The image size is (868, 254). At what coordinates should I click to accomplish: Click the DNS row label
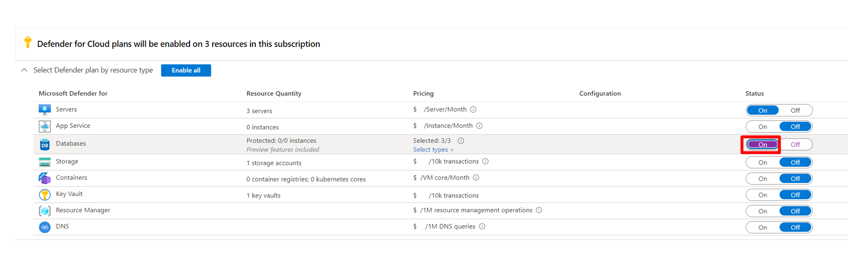point(62,227)
